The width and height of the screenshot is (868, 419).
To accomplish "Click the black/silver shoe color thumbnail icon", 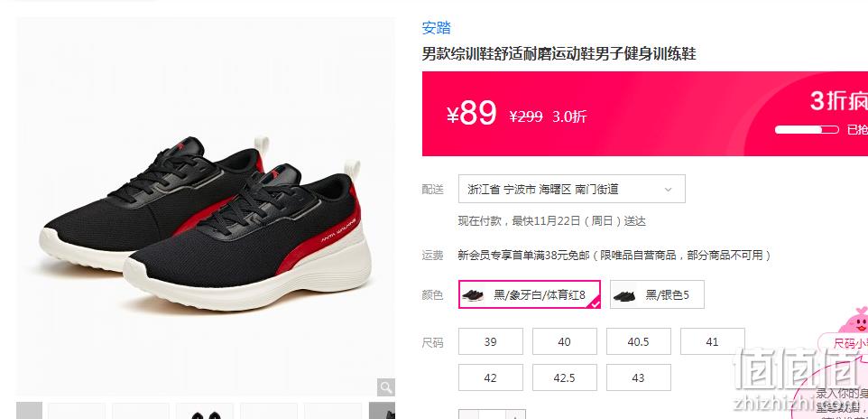I will (623, 295).
